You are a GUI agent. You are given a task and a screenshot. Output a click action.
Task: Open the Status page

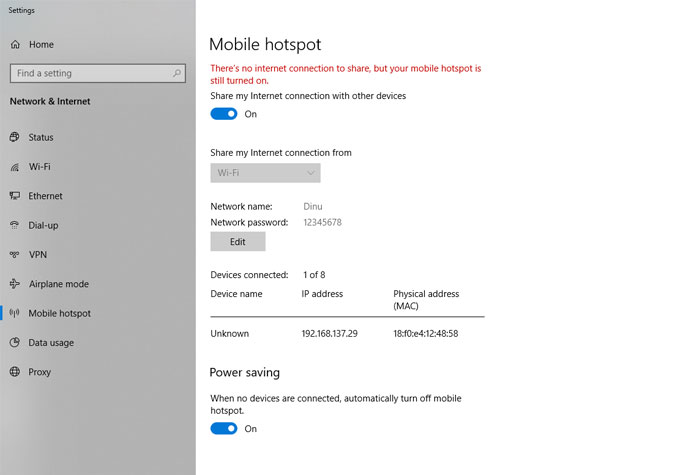41,137
